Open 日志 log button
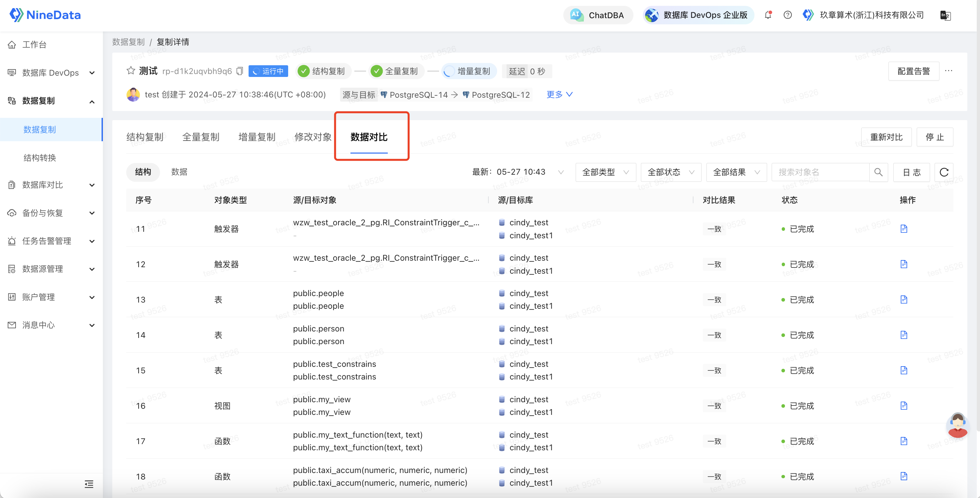 coord(911,172)
